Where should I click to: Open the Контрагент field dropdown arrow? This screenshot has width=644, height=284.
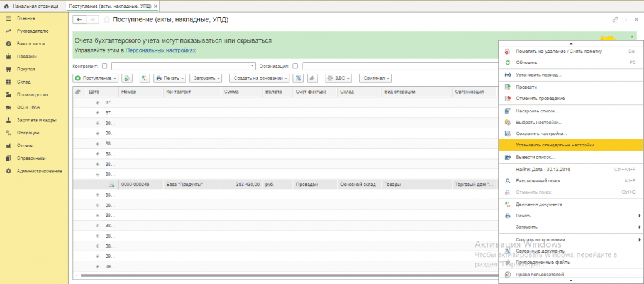pyautogui.click(x=252, y=65)
